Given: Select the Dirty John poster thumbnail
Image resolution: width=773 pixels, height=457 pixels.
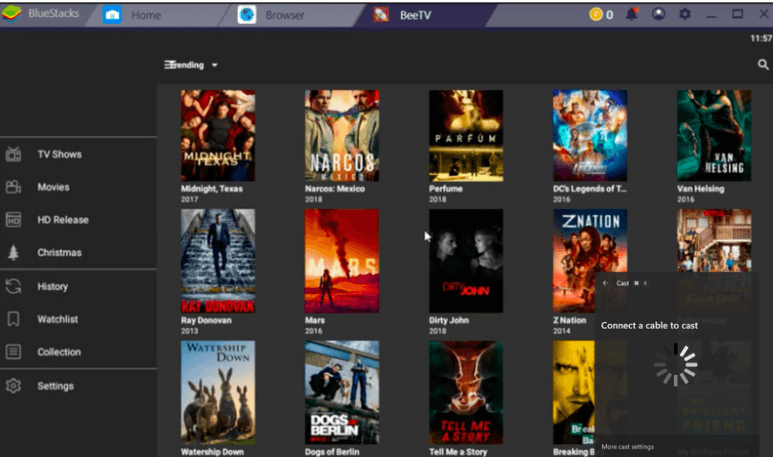Looking at the screenshot, I should pos(465,260).
